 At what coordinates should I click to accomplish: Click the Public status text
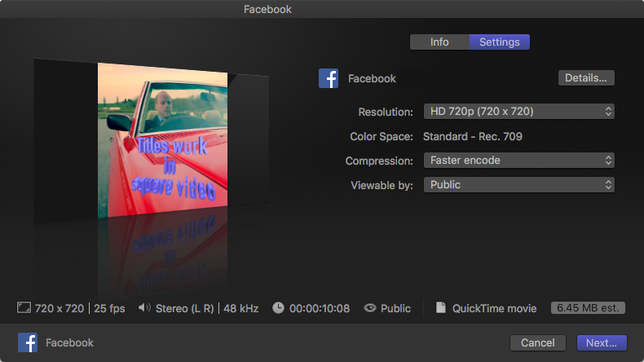coord(395,308)
